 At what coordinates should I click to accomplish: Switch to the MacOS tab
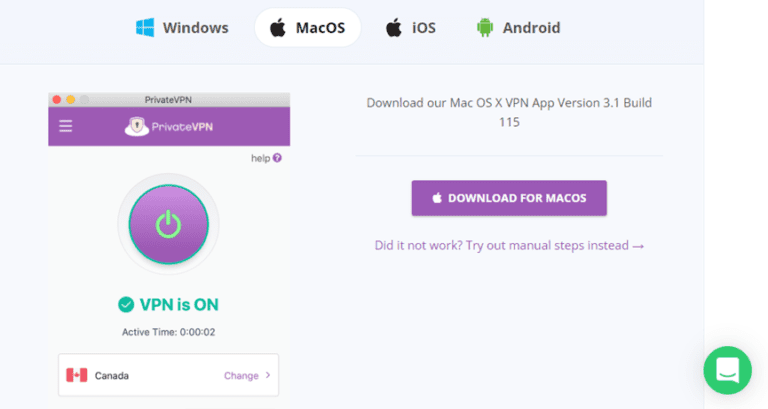[307, 28]
